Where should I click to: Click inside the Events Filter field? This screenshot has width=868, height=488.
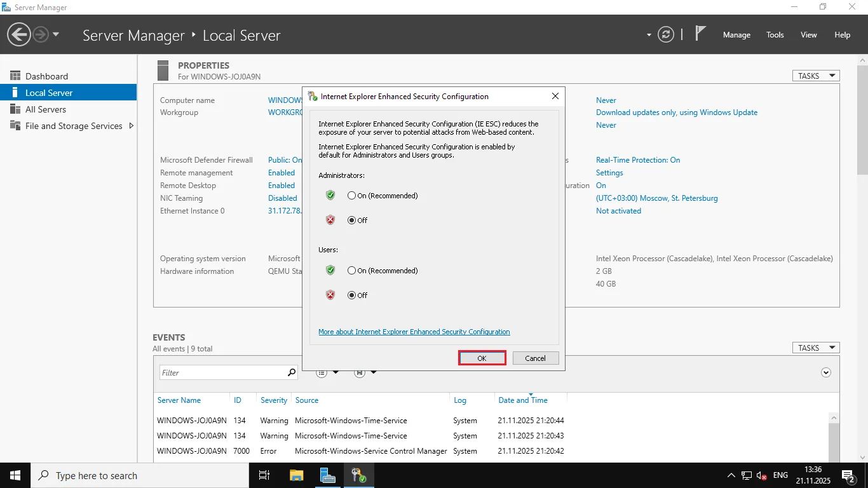coord(222,373)
